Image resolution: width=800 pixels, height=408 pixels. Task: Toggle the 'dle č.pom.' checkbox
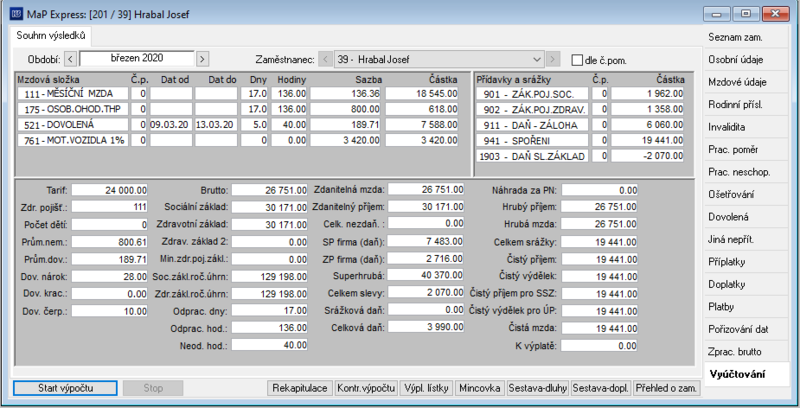pos(577,60)
